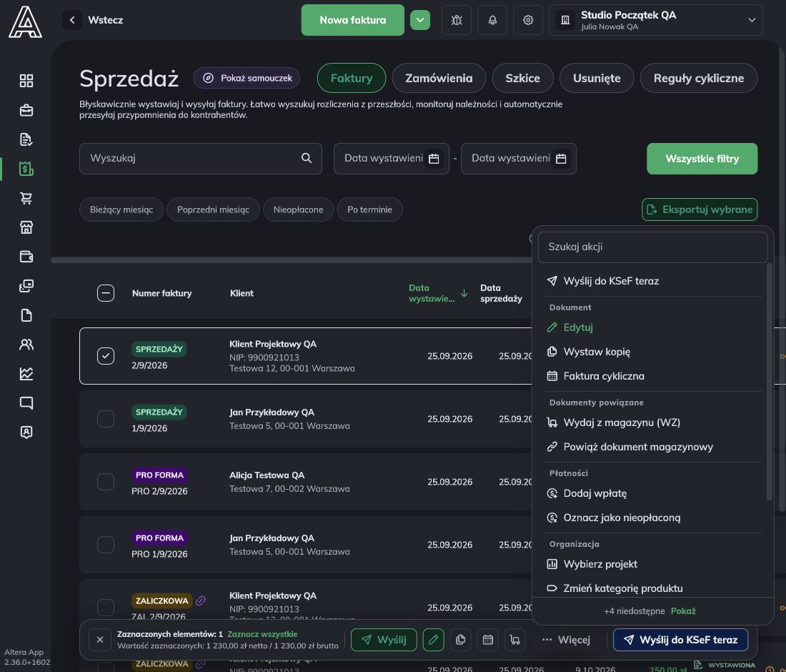Open the sales invoice sidebar icon

click(26, 169)
